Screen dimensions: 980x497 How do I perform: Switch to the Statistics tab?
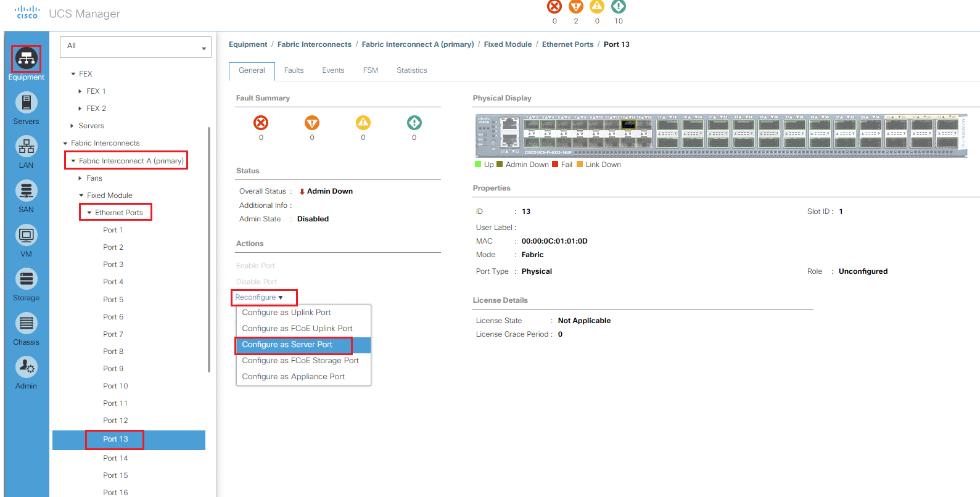click(x=412, y=70)
